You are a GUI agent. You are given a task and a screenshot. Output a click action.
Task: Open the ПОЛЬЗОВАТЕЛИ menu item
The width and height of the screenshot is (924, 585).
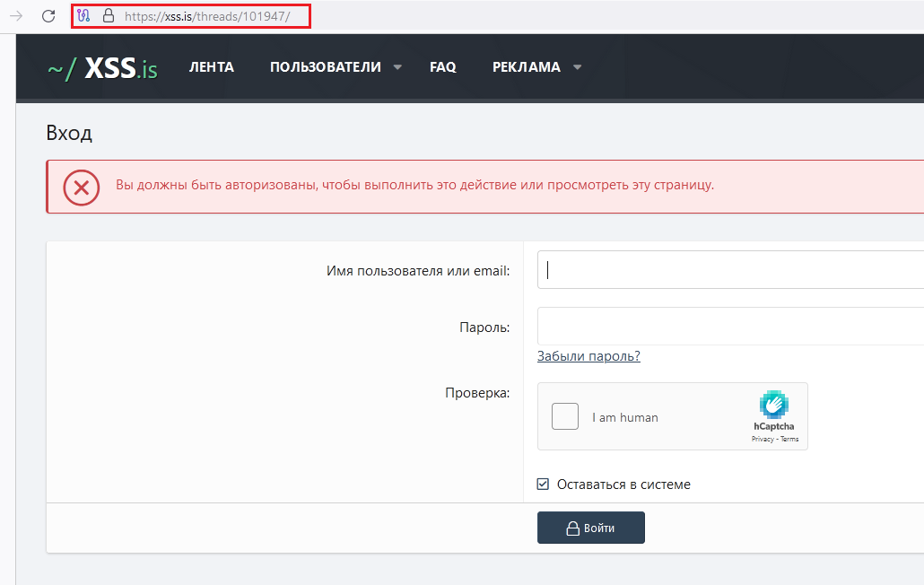(326, 67)
